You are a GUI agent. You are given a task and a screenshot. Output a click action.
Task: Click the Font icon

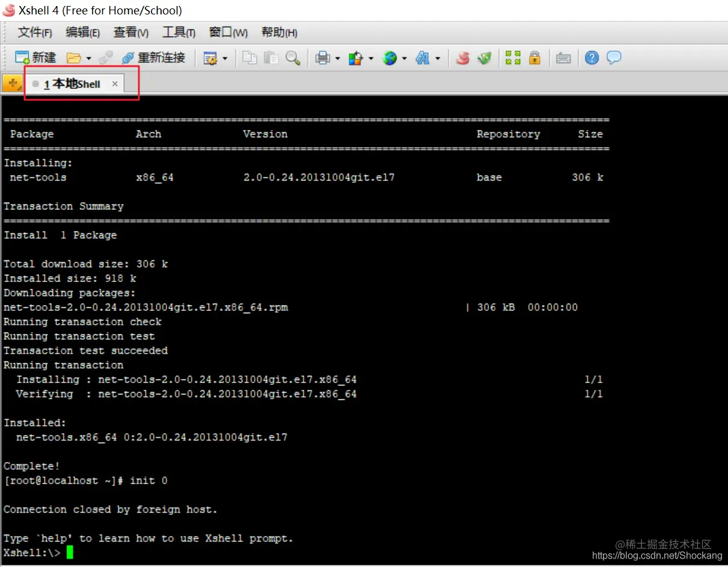point(423,58)
